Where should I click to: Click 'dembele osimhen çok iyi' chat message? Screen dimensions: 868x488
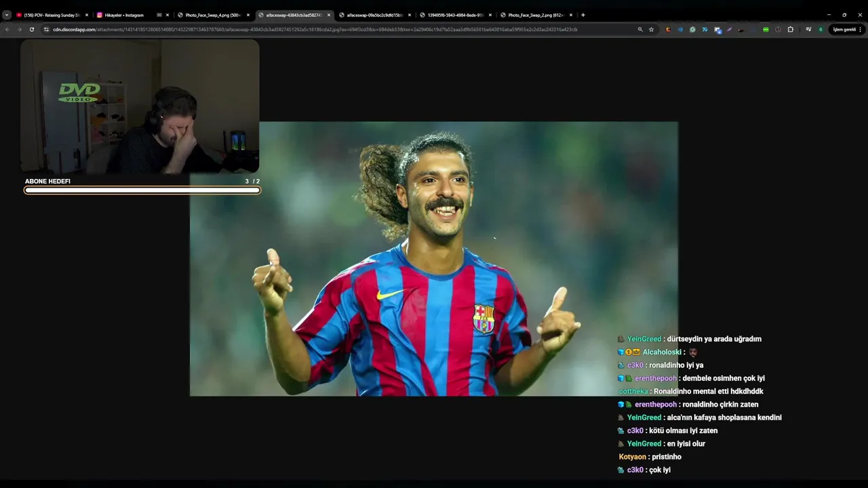click(x=690, y=378)
